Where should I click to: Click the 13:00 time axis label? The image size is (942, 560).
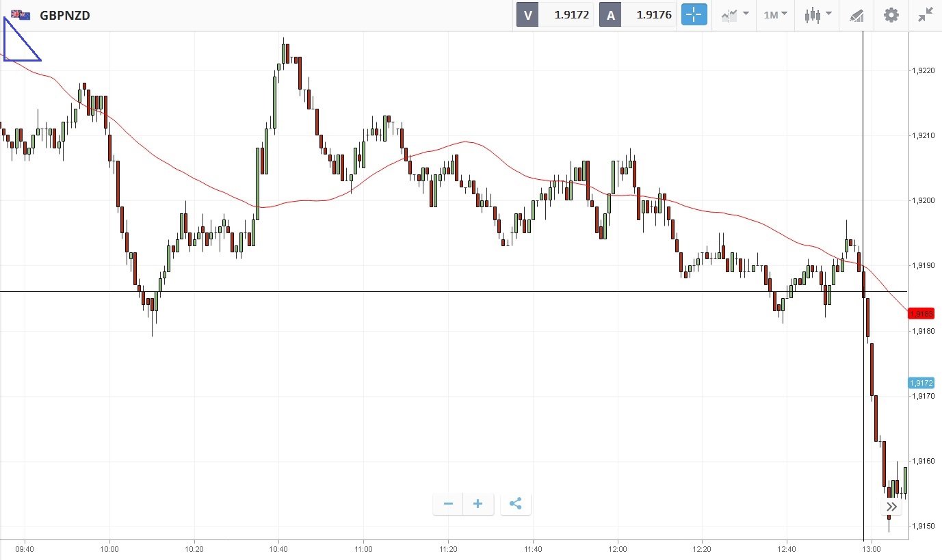[x=871, y=548]
